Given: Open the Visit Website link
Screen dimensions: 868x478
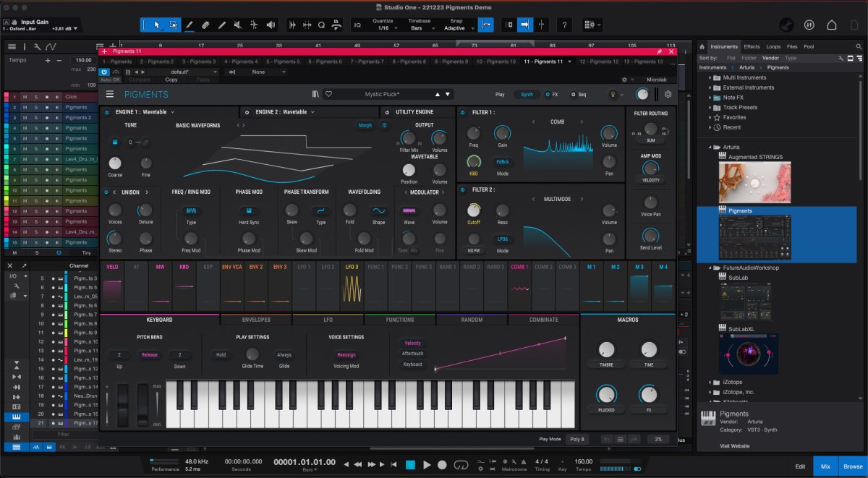Looking at the screenshot, I should [x=734, y=446].
